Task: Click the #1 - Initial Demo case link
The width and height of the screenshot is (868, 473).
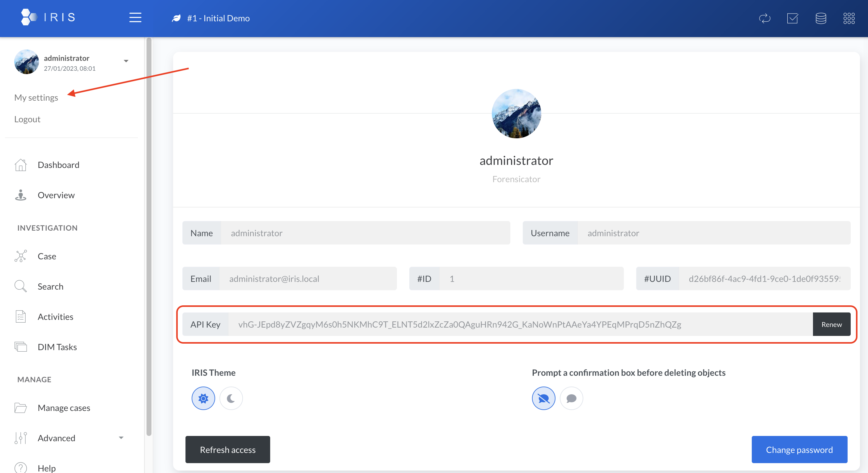Action: (218, 18)
